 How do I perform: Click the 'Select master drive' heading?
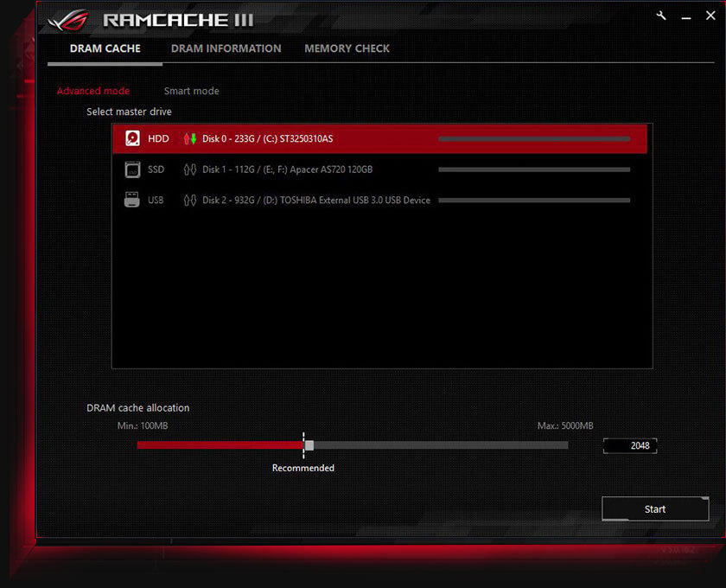coord(129,112)
